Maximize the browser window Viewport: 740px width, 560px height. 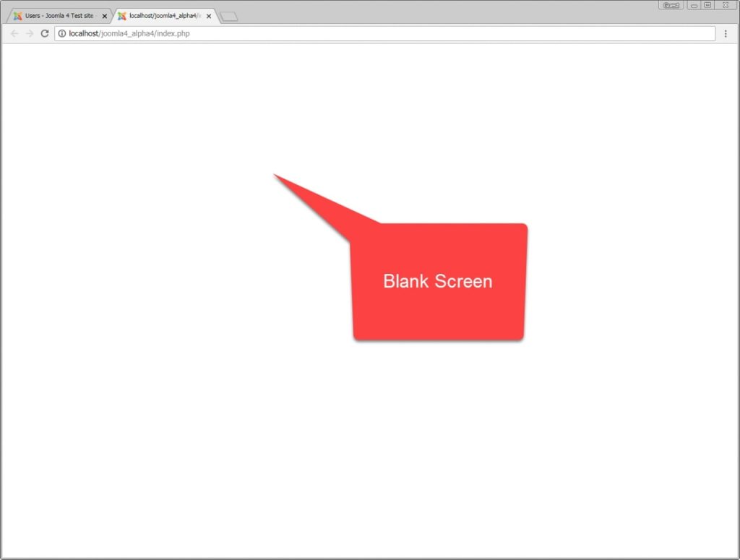click(707, 5)
